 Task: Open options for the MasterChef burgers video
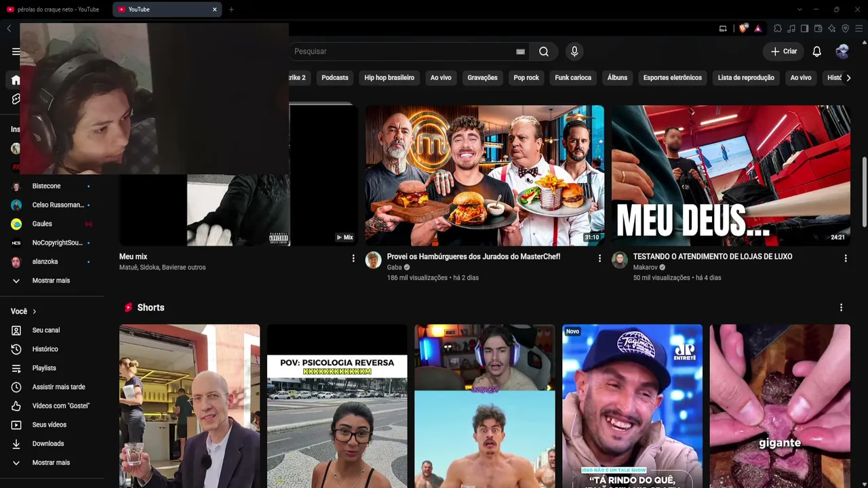[599, 258]
